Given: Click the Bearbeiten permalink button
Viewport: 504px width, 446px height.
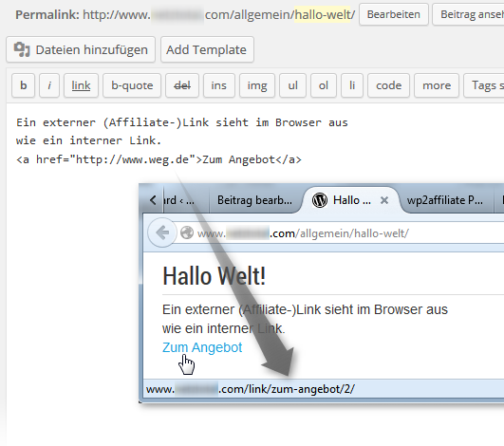Looking at the screenshot, I should click(x=394, y=14).
